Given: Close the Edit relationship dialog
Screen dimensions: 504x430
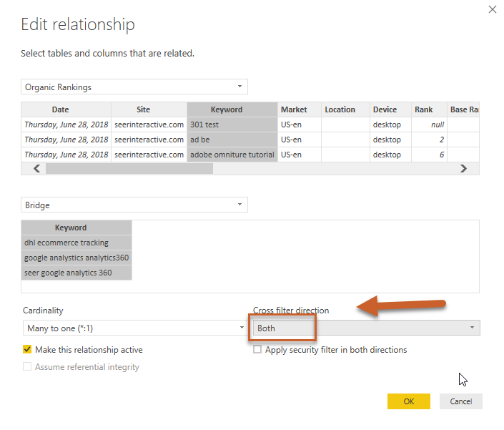Looking at the screenshot, I should 492,9.
